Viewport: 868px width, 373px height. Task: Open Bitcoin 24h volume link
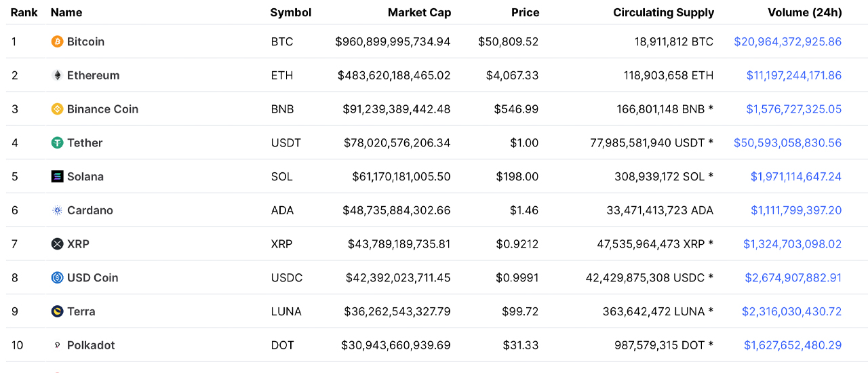(787, 41)
